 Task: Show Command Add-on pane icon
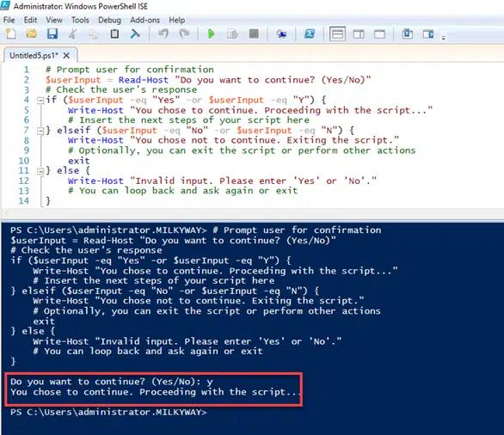pyautogui.click(x=428, y=34)
